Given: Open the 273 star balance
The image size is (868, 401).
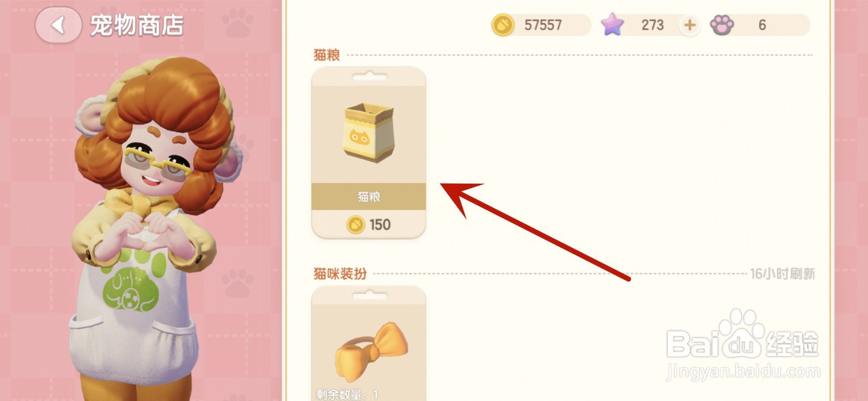Looking at the screenshot, I should [652, 25].
